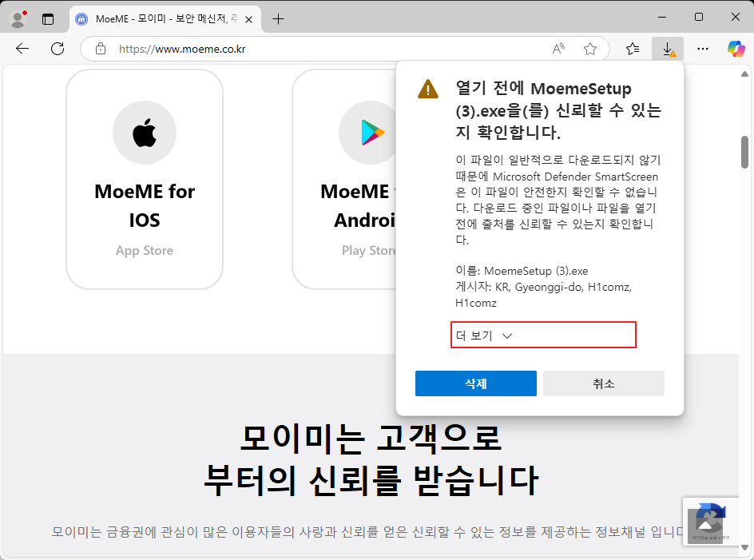
Task: Click heading 모이미는 고객으로
Action: [x=371, y=439]
